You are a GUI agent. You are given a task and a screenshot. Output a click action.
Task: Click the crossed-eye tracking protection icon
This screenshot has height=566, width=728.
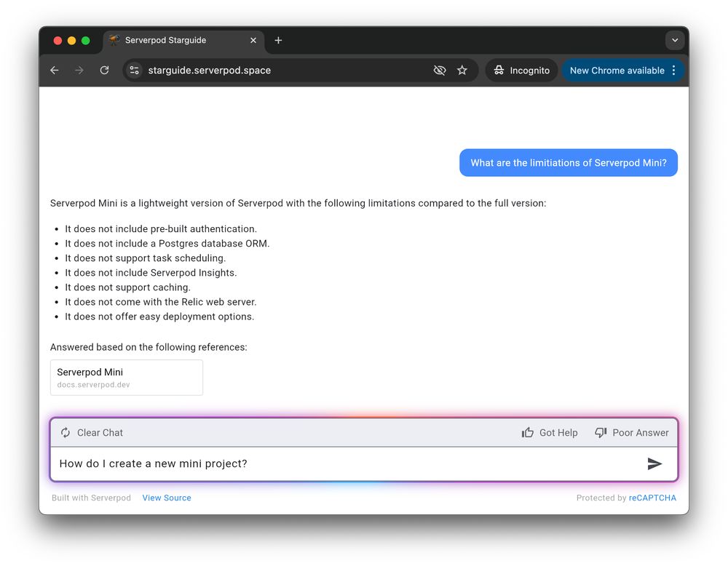[x=439, y=70]
